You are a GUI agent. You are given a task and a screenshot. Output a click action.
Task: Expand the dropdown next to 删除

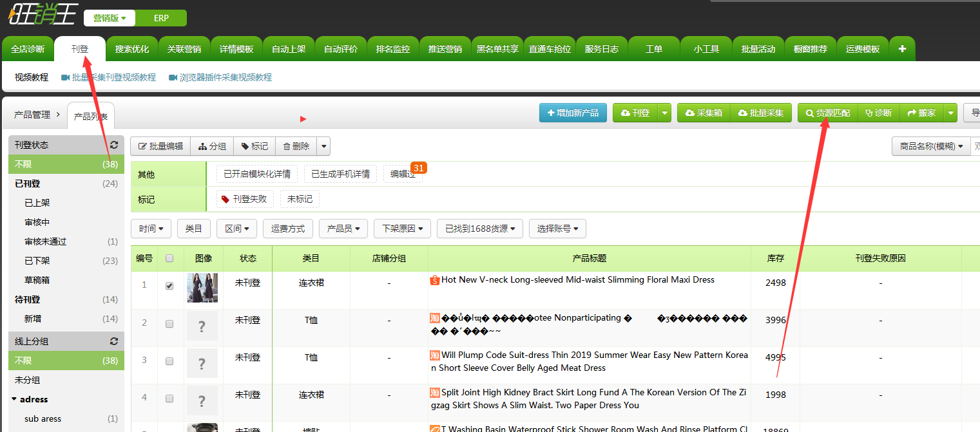pos(323,146)
